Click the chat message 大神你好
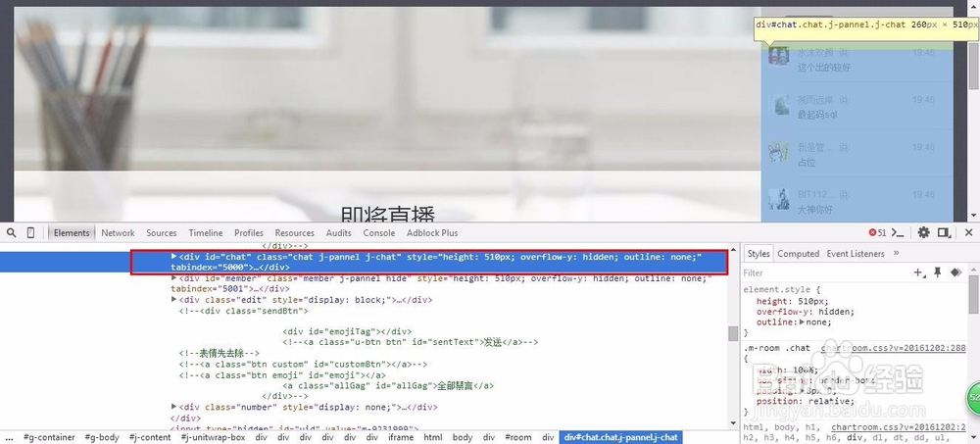Screen dimensions: 980x444 pyautogui.click(x=815, y=210)
